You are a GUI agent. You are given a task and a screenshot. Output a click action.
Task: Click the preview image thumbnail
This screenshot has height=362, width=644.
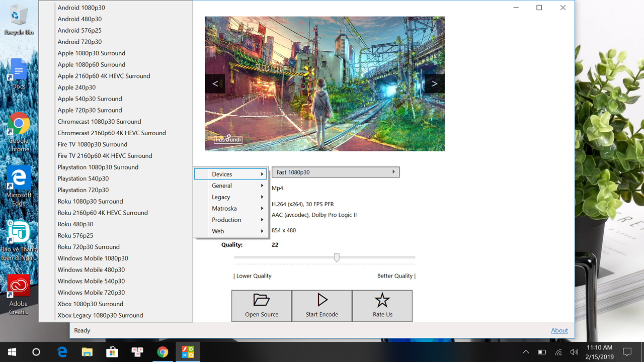tap(325, 83)
